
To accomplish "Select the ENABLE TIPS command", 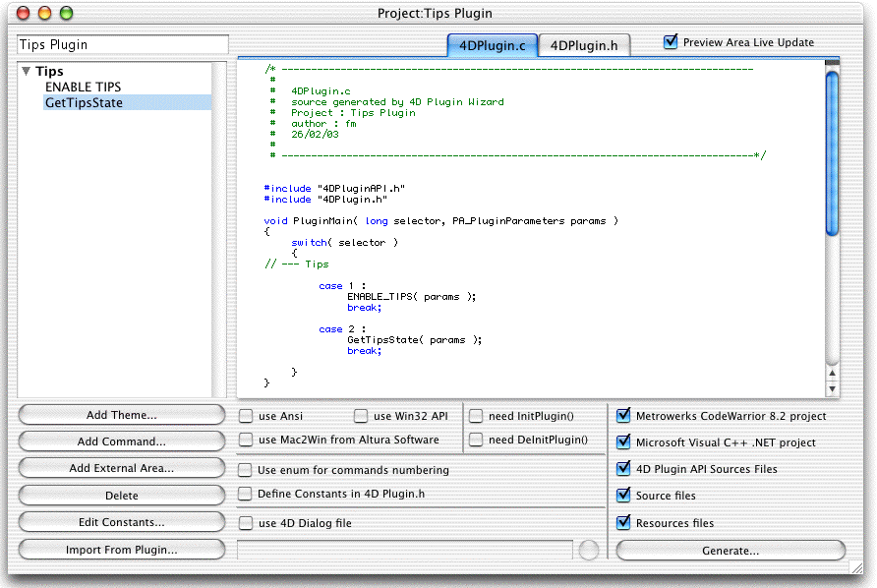I will pos(83,88).
